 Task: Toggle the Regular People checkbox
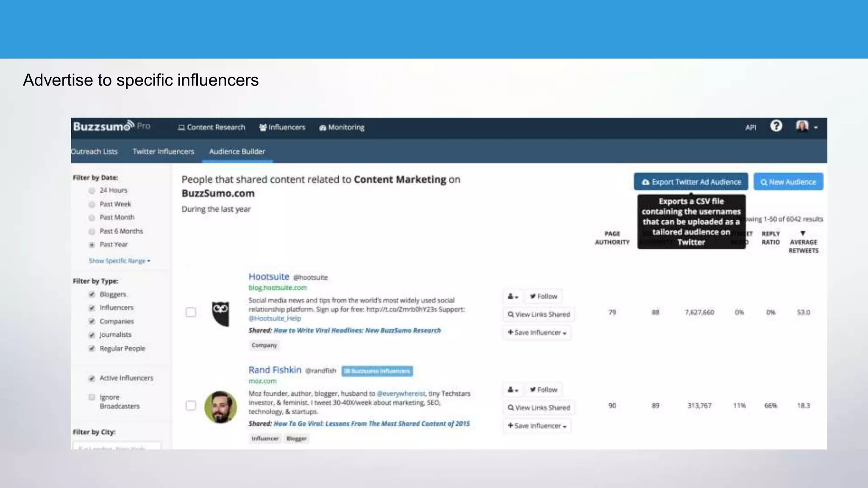tap(92, 349)
